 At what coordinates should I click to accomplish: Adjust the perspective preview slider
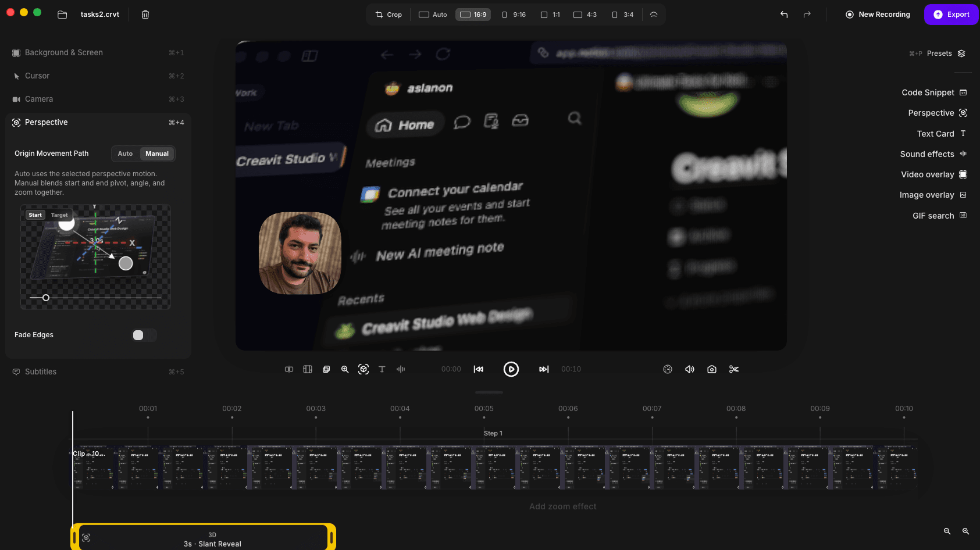coord(46,298)
